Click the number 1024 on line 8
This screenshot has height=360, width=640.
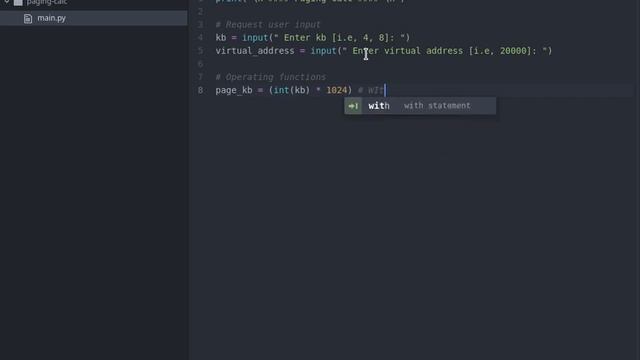click(336, 90)
